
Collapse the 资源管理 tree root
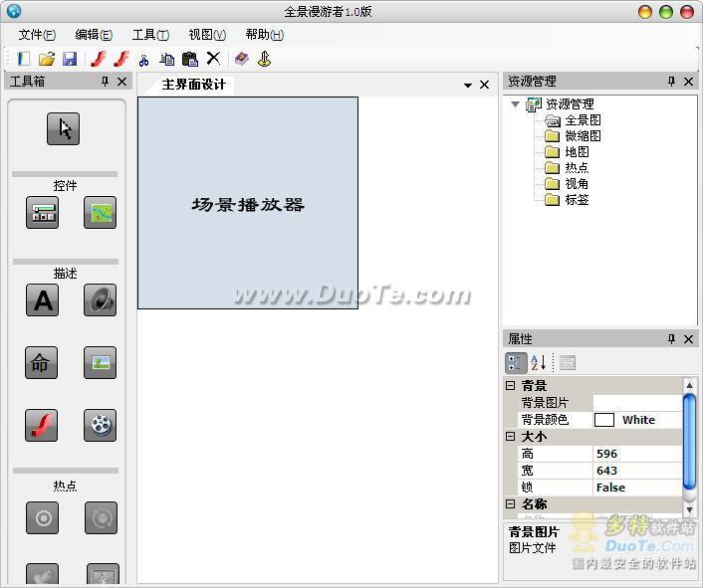(x=515, y=104)
